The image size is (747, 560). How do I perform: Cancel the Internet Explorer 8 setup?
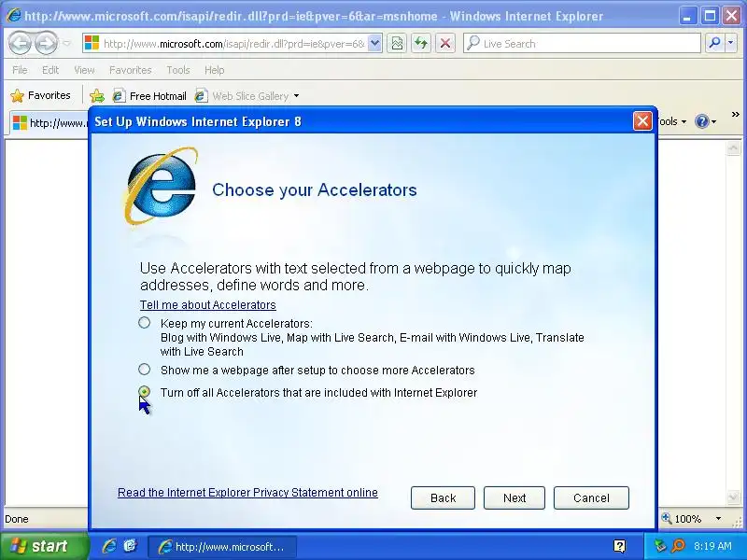coord(591,498)
